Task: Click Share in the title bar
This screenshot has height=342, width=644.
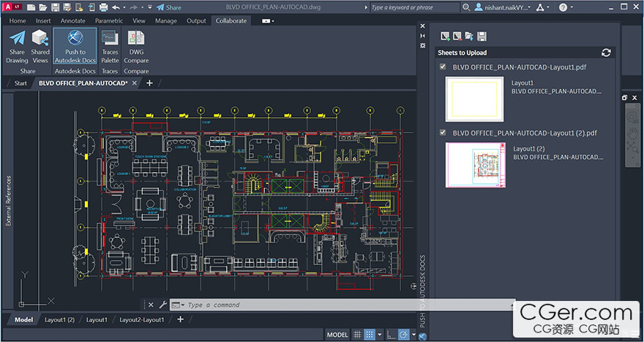Action: (169, 7)
